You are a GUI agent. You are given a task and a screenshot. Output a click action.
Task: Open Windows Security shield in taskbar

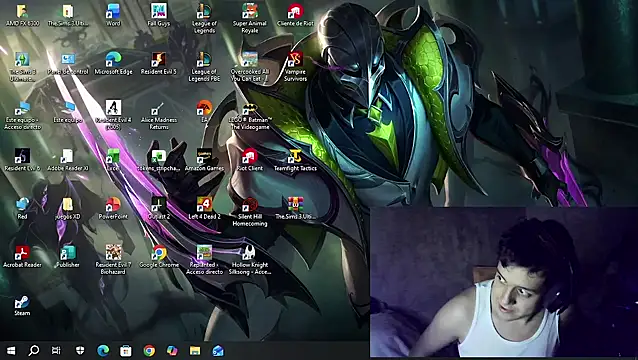[80, 351]
